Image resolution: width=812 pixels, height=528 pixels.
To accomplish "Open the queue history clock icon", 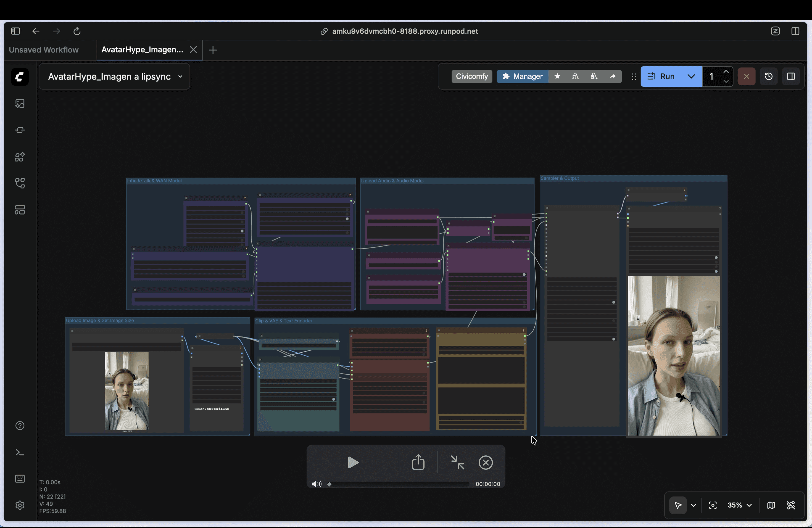I will (768, 76).
